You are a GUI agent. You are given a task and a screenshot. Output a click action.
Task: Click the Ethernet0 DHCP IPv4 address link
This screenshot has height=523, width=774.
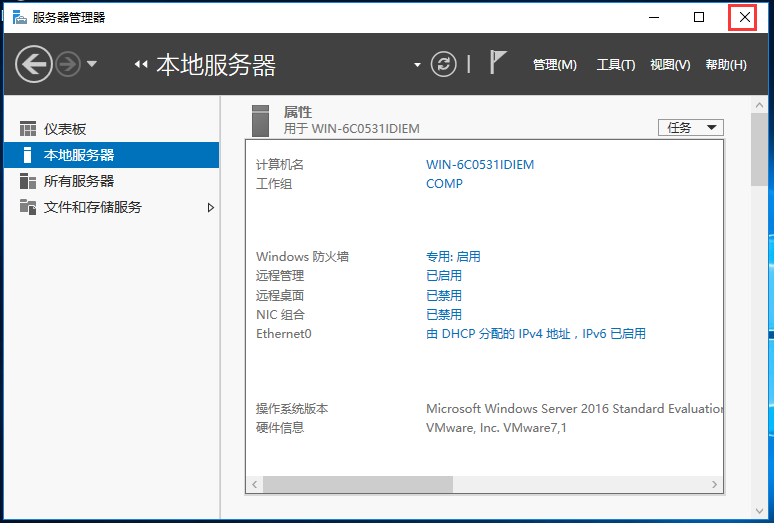536,334
